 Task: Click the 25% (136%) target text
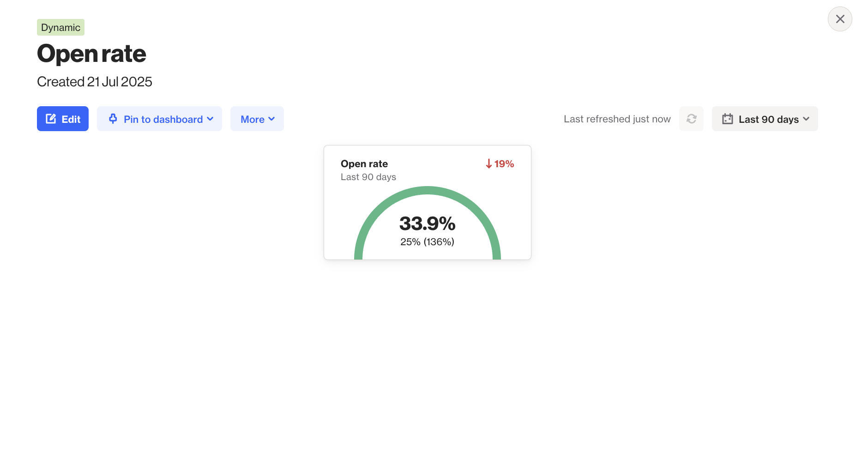click(427, 242)
